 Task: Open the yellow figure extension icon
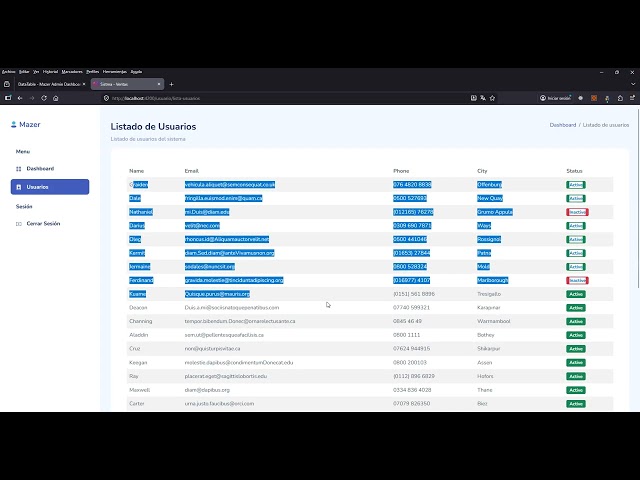pos(607,98)
